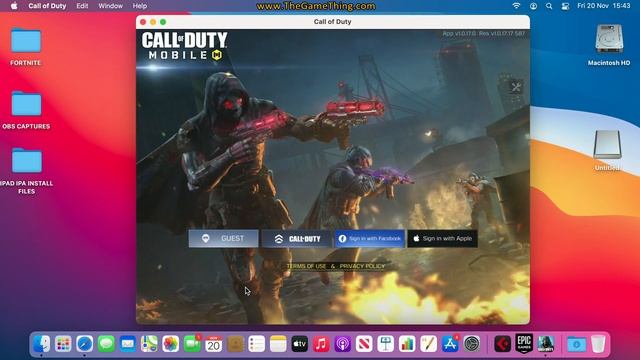Image resolution: width=640 pixels, height=360 pixels.
Task: Open News from the dock
Action: click(364, 344)
